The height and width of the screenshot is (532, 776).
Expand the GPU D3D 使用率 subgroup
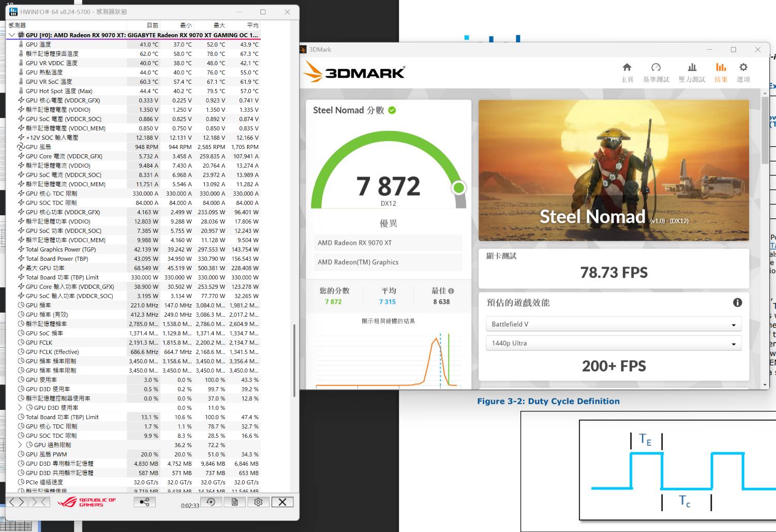click(x=20, y=408)
